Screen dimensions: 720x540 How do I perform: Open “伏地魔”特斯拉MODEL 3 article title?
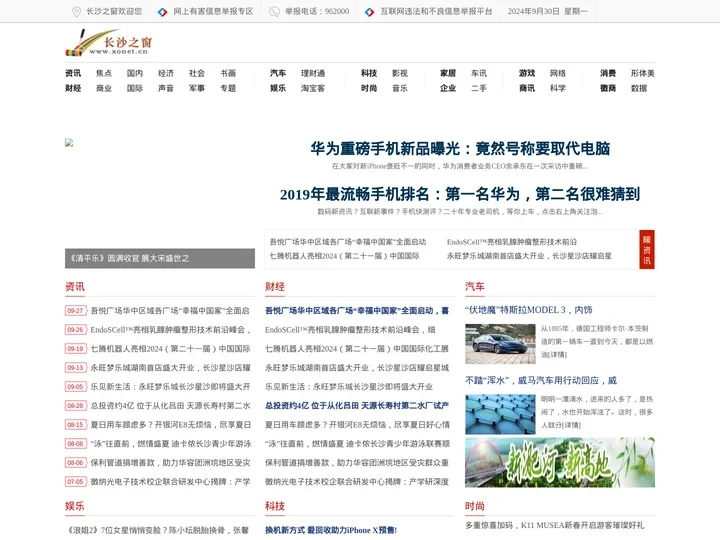[529, 310]
